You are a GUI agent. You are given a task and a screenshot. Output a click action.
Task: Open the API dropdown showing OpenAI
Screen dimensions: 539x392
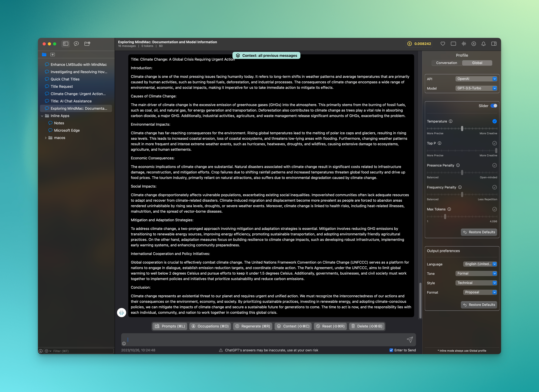click(x=476, y=79)
